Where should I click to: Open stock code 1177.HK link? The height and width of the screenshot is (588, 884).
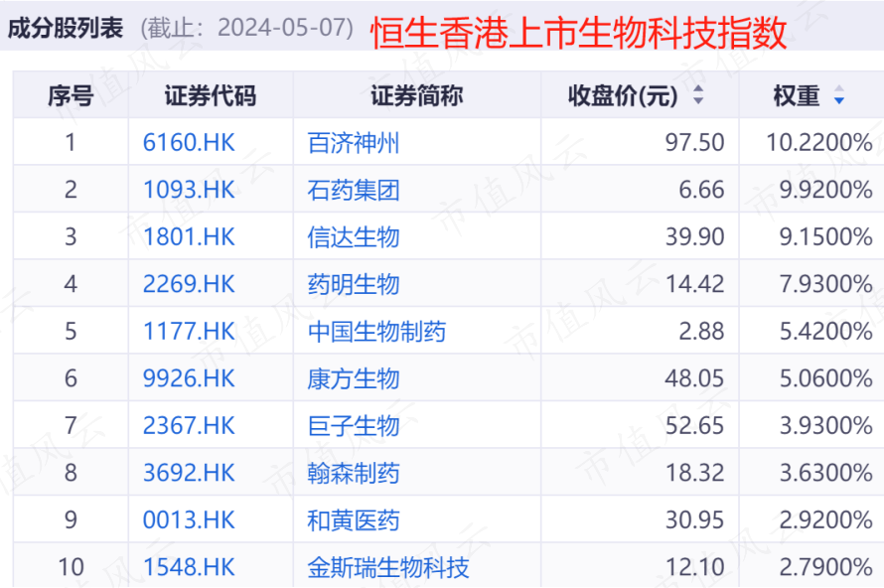pyautogui.click(x=189, y=331)
